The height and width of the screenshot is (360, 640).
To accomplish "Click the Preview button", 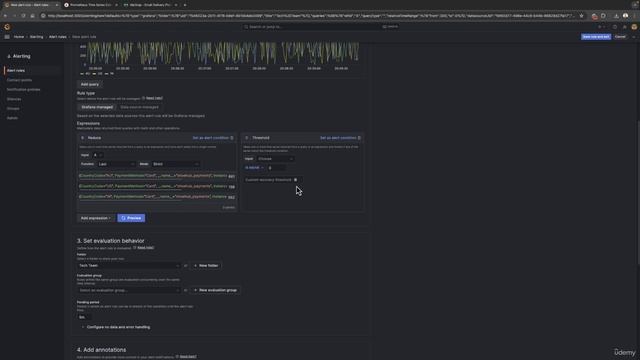I will pos(131,218).
